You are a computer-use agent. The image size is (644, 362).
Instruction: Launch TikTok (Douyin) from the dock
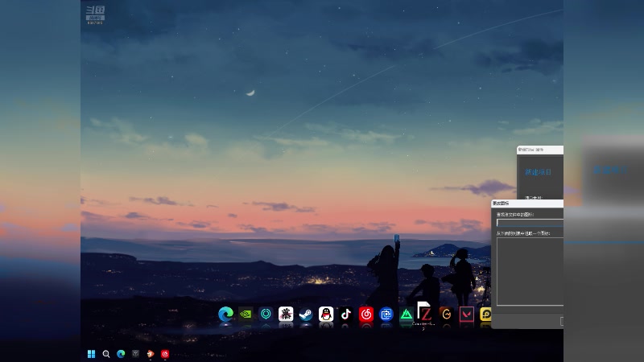pyautogui.click(x=346, y=315)
